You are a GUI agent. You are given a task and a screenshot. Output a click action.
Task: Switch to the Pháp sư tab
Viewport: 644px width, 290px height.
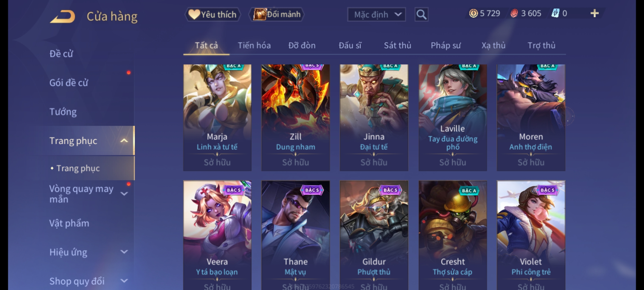pos(446,45)
